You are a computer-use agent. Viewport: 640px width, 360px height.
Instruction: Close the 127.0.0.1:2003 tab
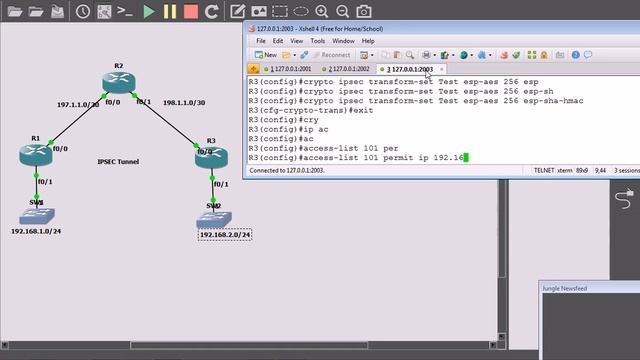441,69
